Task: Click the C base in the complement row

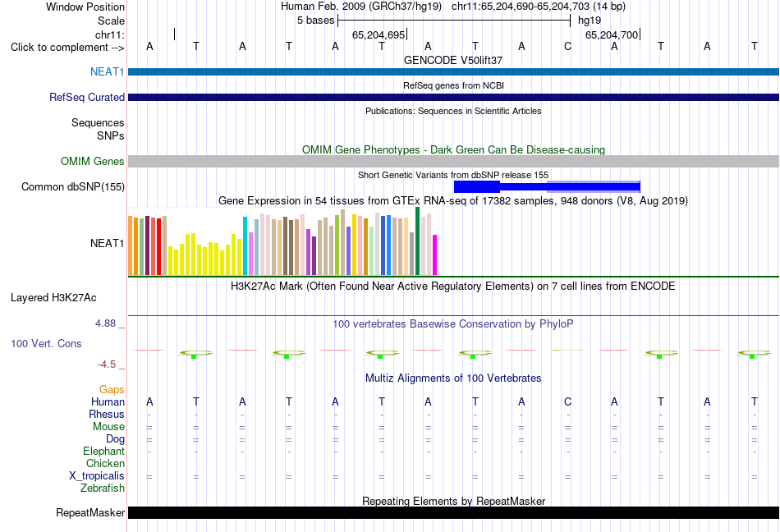Action: pos(567,47)
